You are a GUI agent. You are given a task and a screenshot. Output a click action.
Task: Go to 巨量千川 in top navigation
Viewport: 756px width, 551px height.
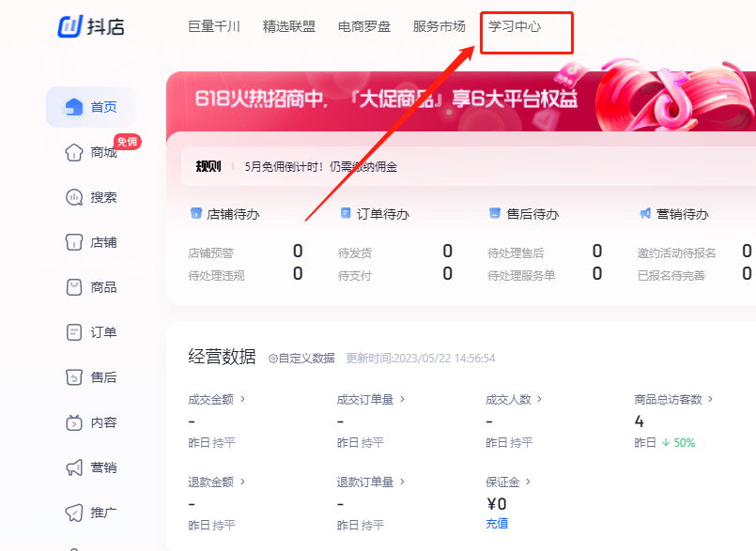214,26
